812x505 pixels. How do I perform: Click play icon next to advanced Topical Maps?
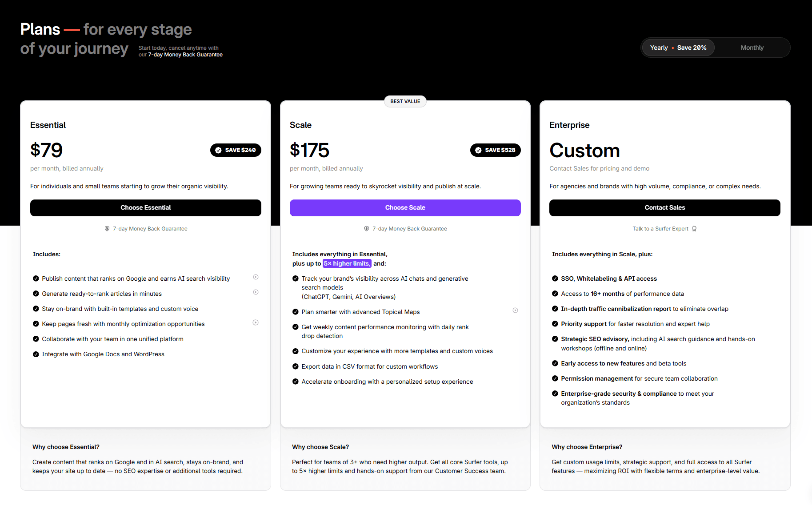pos(515,310)
